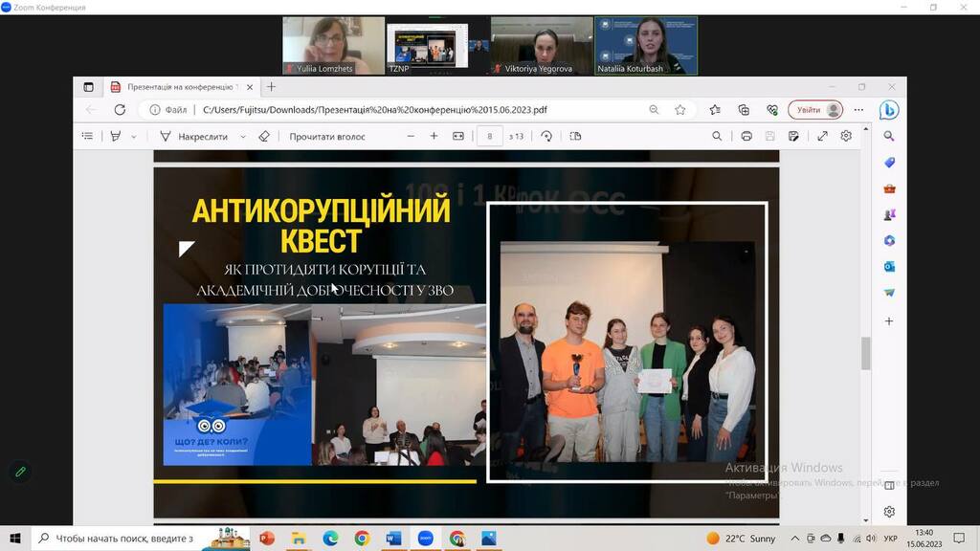Click the Увійти sign-in button
The width and height of the screenshot is (980, 551).
tap(815, 110)
